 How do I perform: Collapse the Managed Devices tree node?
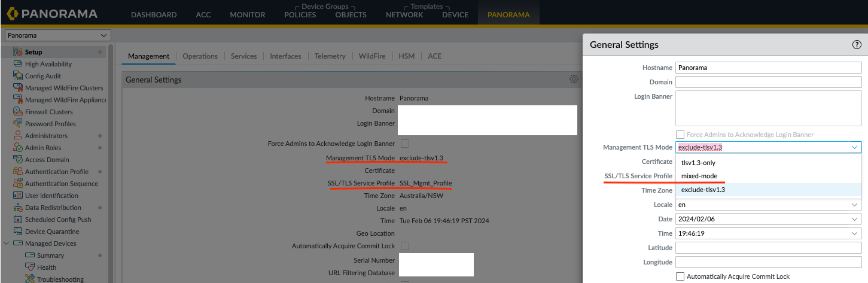(7, 244)
